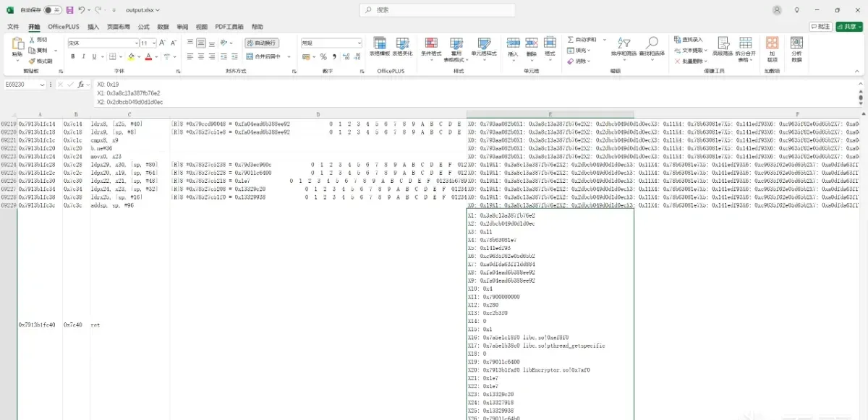The height and width of the screenshot is (420, 868).
Task: Click the insert function fx icon
Action: pyautogui.click(x=81, y=85)
